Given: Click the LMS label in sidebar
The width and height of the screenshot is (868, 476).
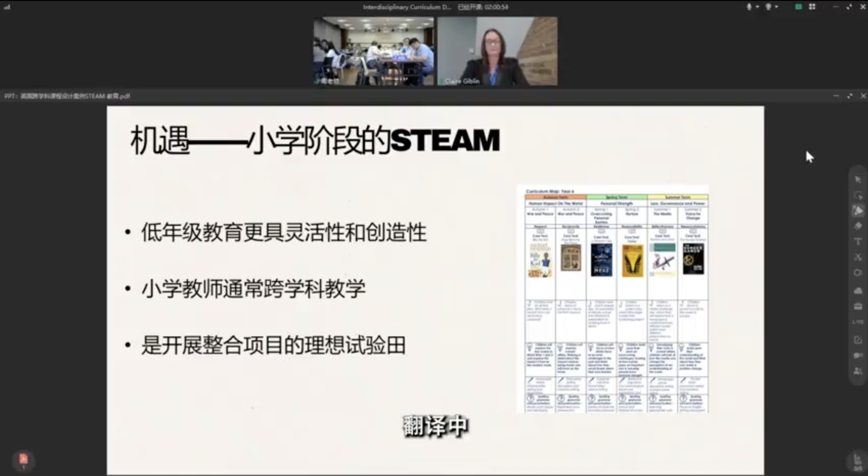Looking at the screenshot, I should [858, 322].
